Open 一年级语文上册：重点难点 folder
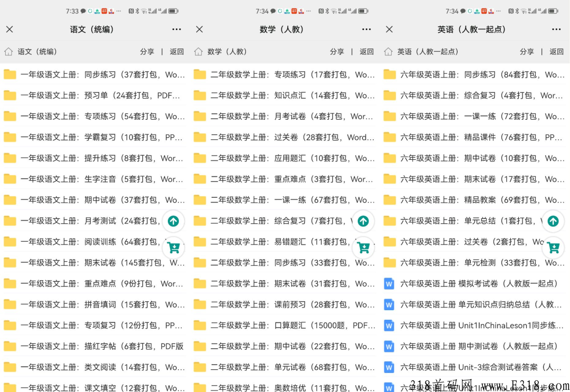Image resolution: width=570 pixels, height=392 pixels. [95, 283]
